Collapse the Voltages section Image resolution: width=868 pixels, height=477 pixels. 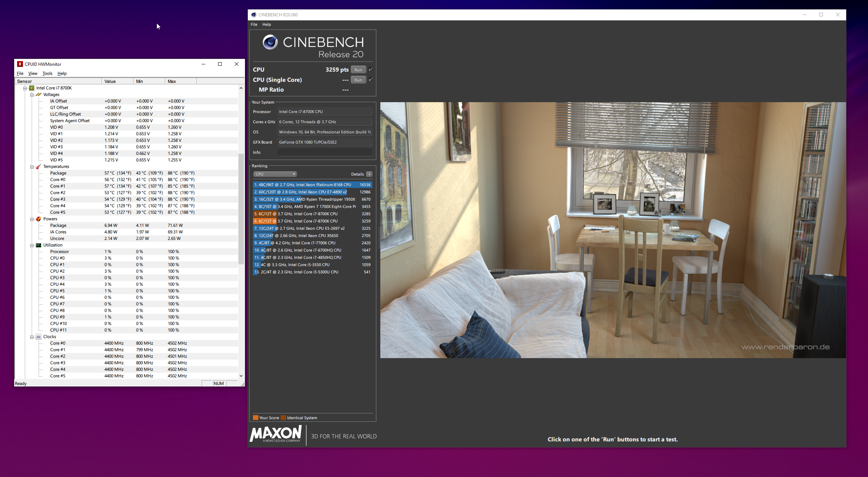click(32, 95)
